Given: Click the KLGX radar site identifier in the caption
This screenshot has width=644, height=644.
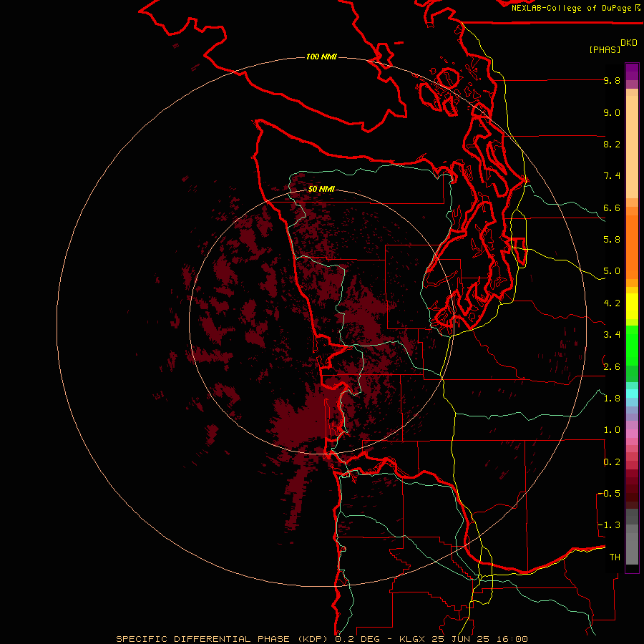Looking at the screenshot, I should [412, 639].
